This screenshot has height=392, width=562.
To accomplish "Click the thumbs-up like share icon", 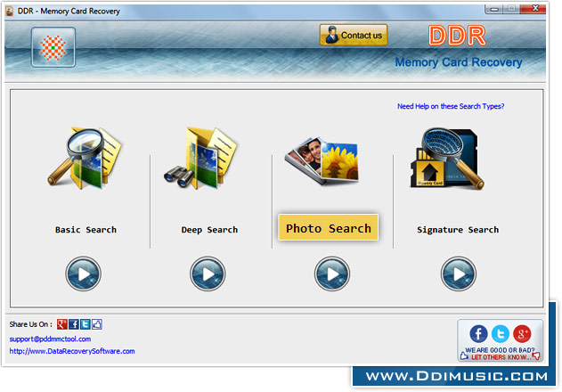I will (97, 324).
